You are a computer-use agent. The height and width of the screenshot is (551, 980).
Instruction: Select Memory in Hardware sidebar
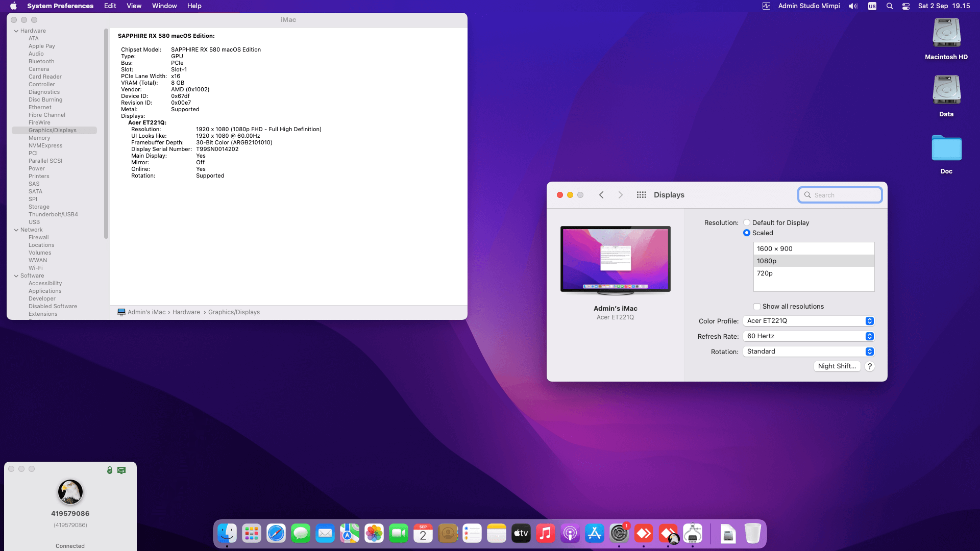click(x=39, y=138)
